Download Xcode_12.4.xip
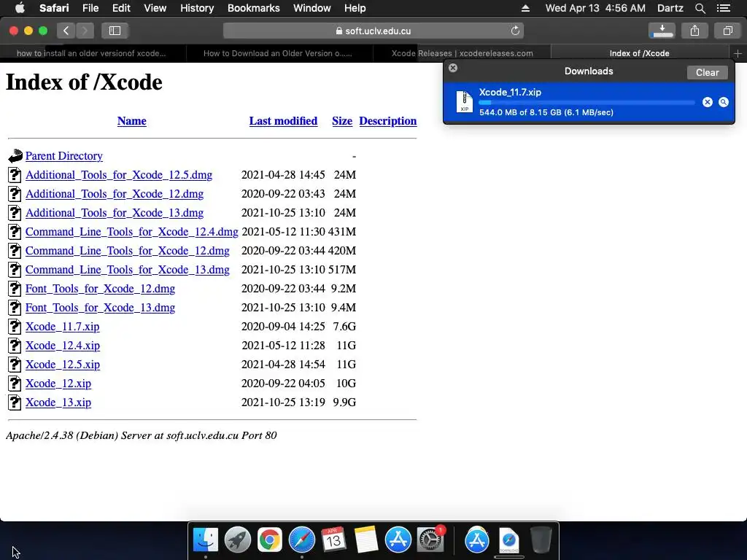The width and height of the screenshot is (747, 560). [63, 346]
